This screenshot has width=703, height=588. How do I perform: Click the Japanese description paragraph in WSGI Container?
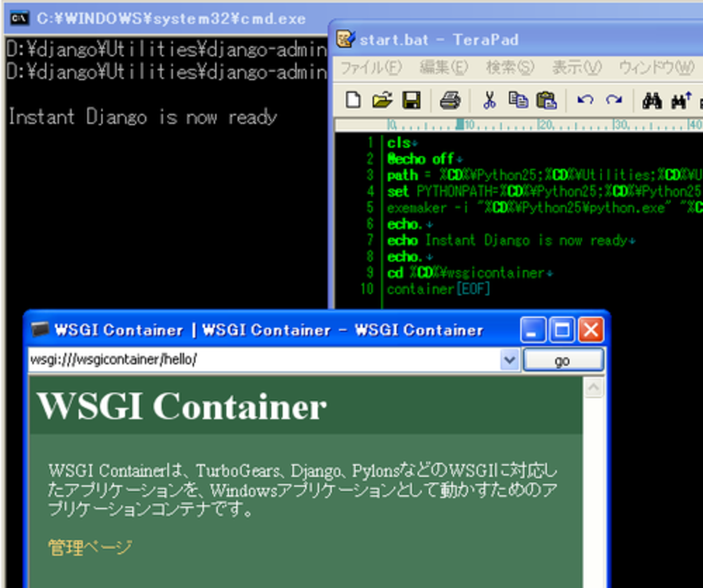click(x=303, y=489)
